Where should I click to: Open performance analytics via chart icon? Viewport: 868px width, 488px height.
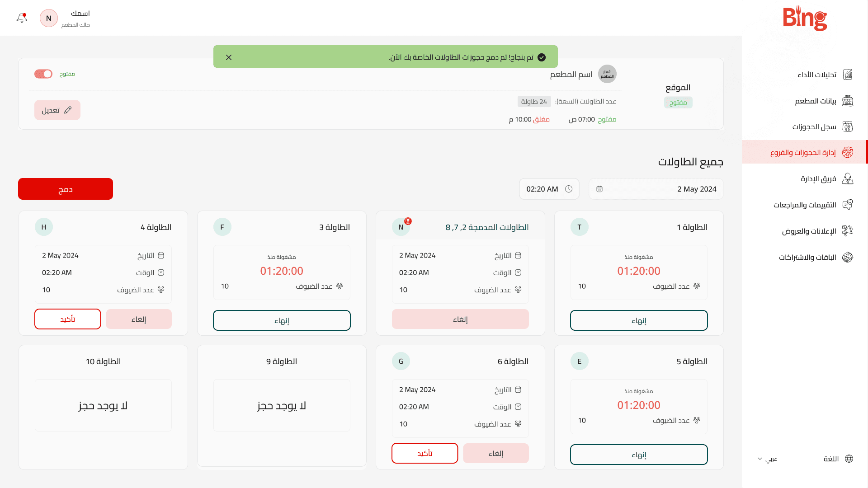(848, 75)
